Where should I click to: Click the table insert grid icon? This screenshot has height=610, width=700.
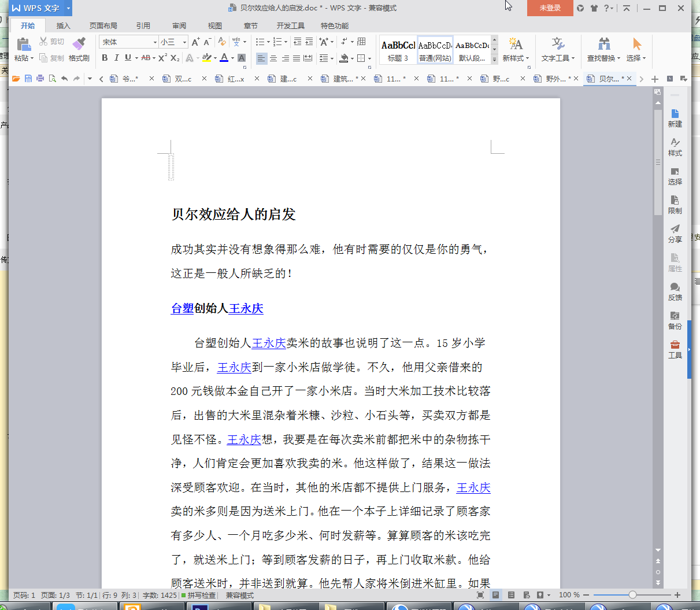click(362, 42)
